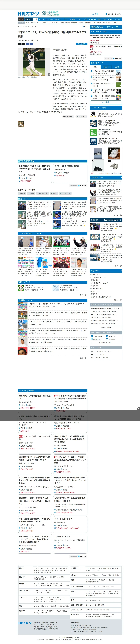This screenshot has height=644, width=140.
Task: Open the YouTube SNS icon
Action: pos(107,339)
